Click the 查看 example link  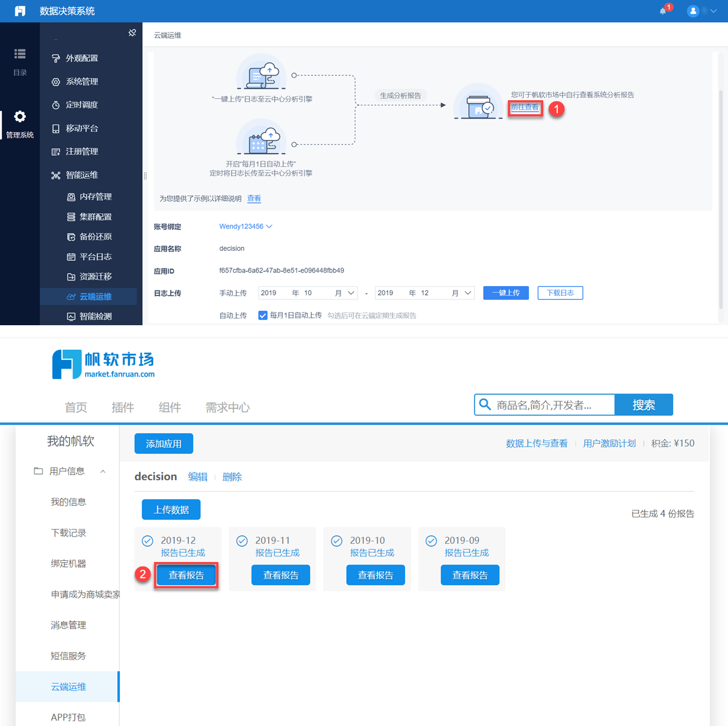254,199
